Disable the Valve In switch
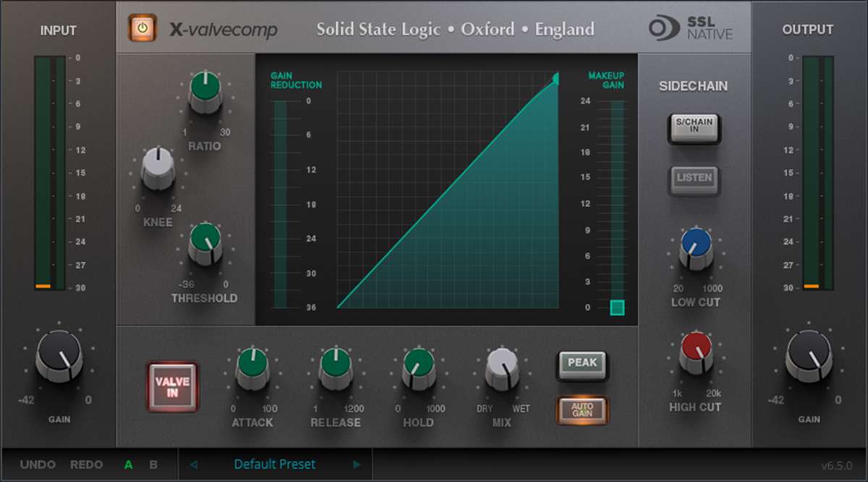The width and height of the screenshot is (868, 482). [172, 386]
